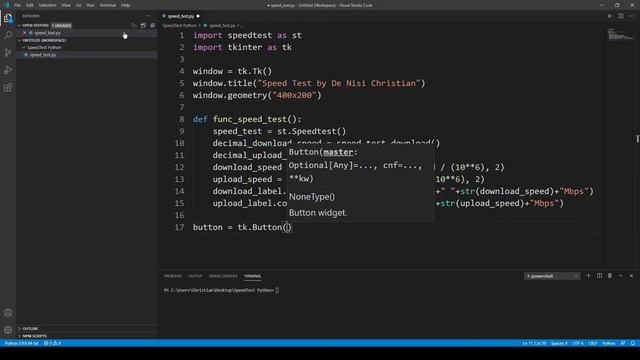Screen dimensions: 640x360
Task: Close speed_test.py in the Open Editors list
Action: tap(24, 33)
